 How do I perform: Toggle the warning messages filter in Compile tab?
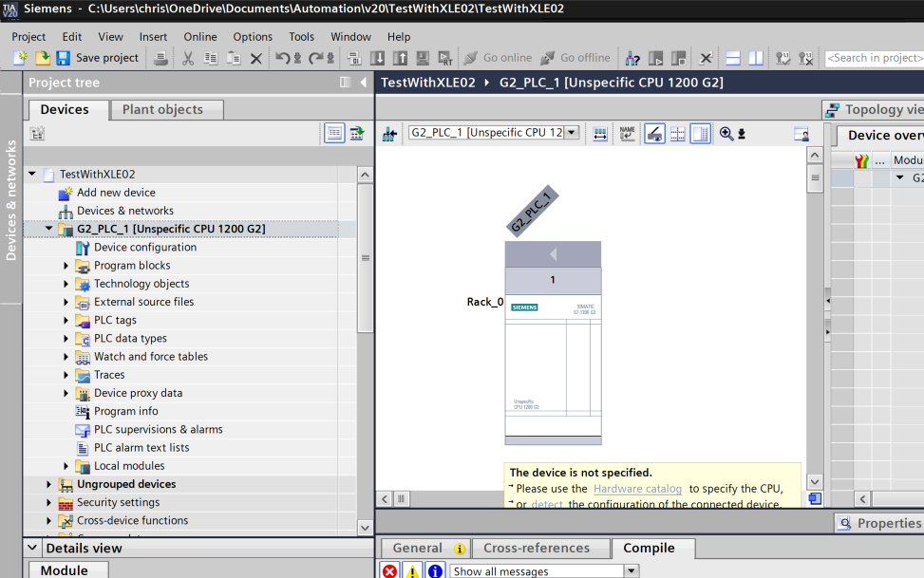[412, 571]
